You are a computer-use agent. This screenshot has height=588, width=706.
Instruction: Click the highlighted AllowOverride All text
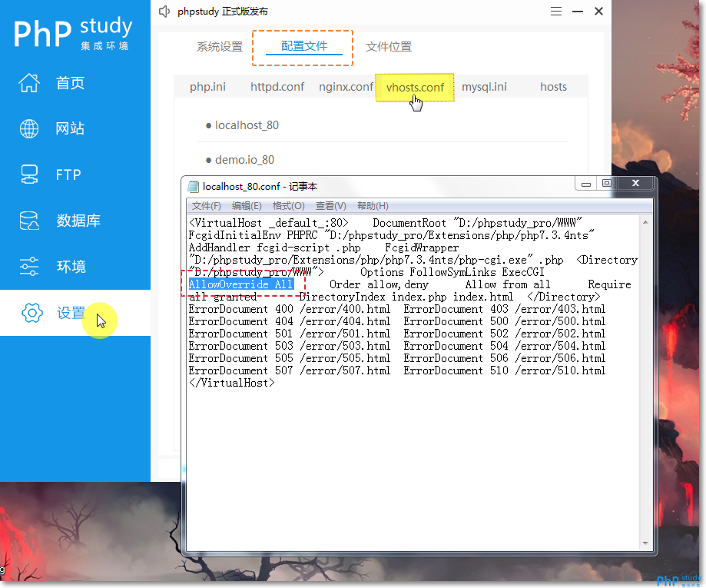241,284
